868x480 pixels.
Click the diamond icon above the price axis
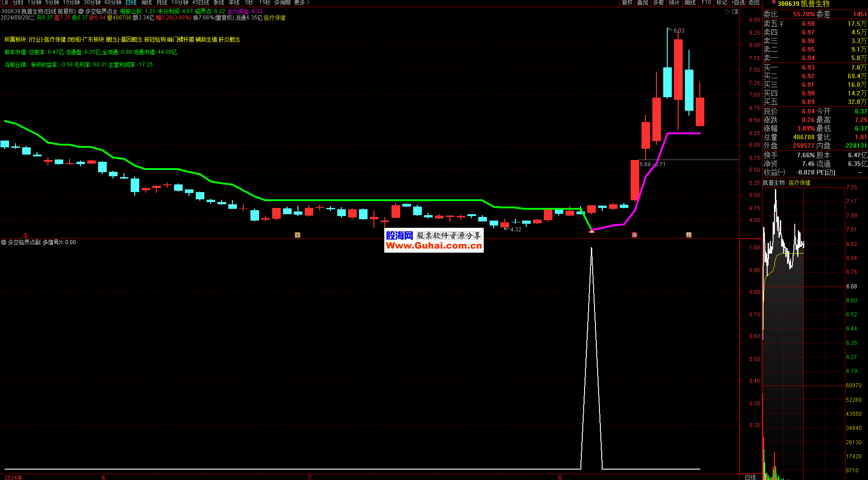(x=727, y=12)
